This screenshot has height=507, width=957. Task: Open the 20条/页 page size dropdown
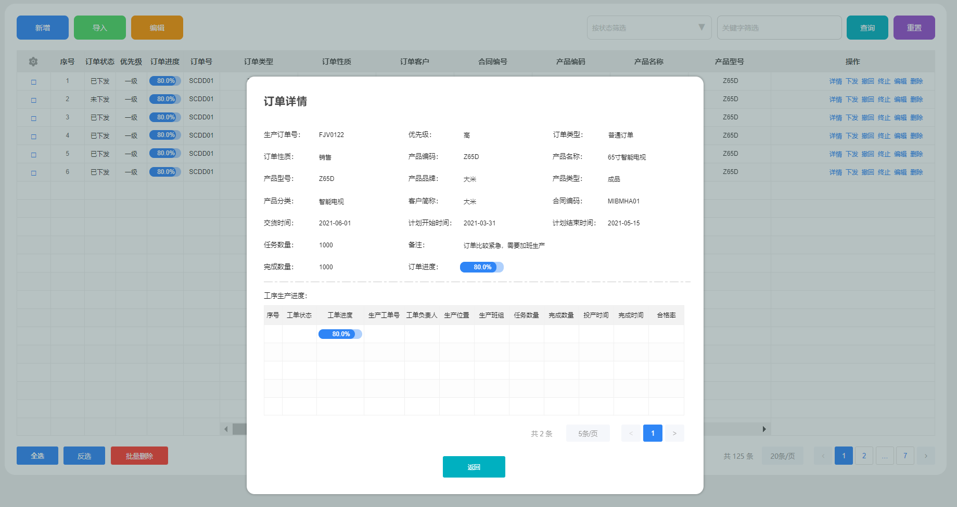(782, 456)
